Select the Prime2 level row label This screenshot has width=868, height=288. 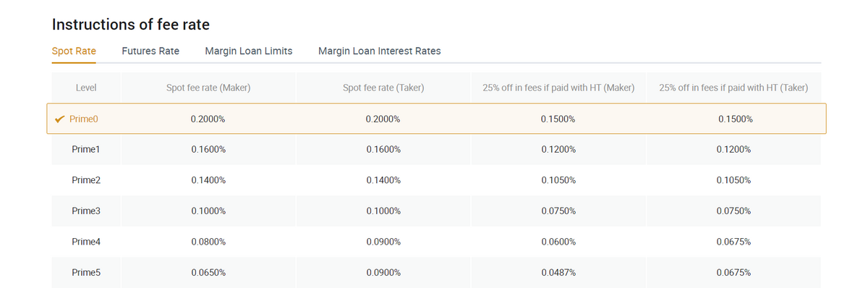coord(85,180)
